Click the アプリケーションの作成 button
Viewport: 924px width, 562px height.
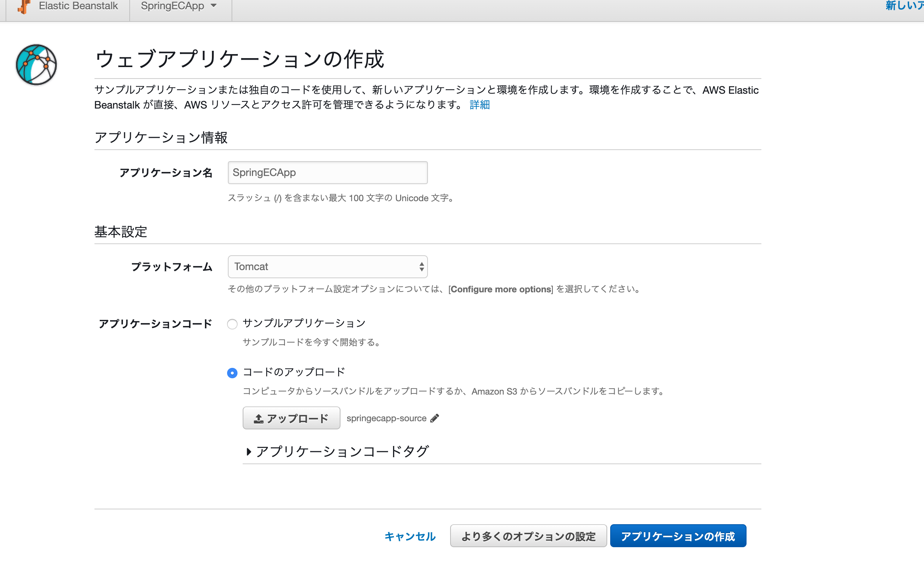(x=679, y=536)
